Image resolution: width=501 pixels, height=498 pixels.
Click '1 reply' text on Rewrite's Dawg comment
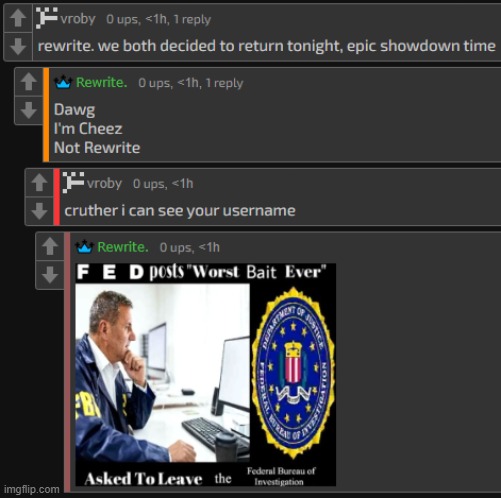coord(224,83)
